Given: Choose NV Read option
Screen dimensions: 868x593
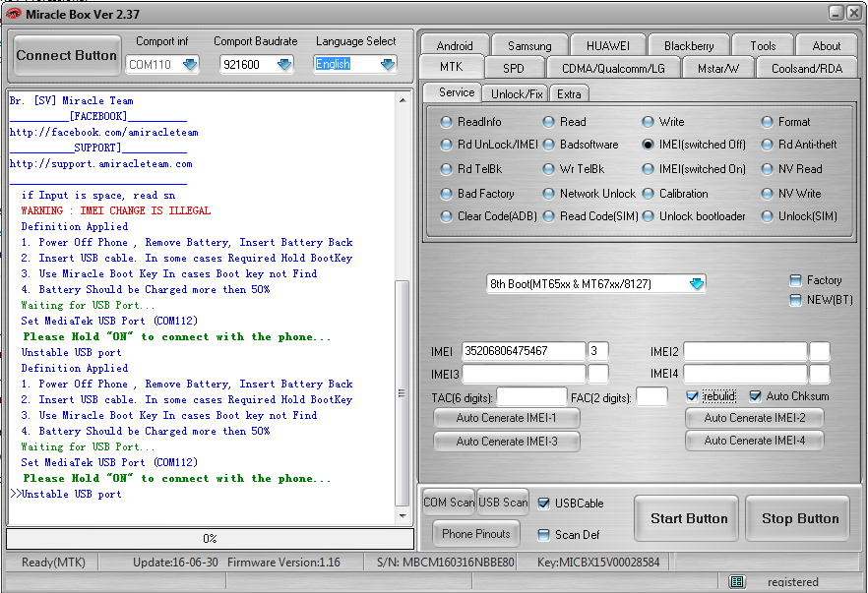Looking at the screenshot, I should coord(768,169).
